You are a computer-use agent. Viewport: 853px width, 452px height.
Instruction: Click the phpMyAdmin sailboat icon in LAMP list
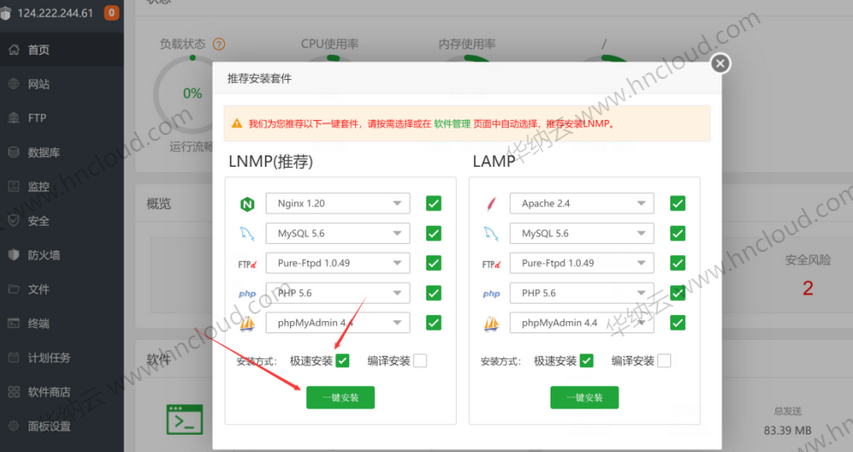point(491,324)
